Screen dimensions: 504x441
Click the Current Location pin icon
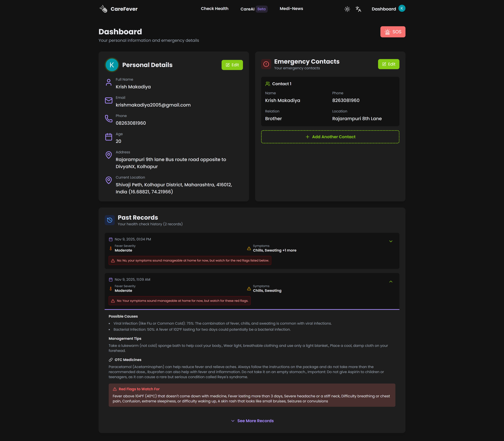point(109,180)
